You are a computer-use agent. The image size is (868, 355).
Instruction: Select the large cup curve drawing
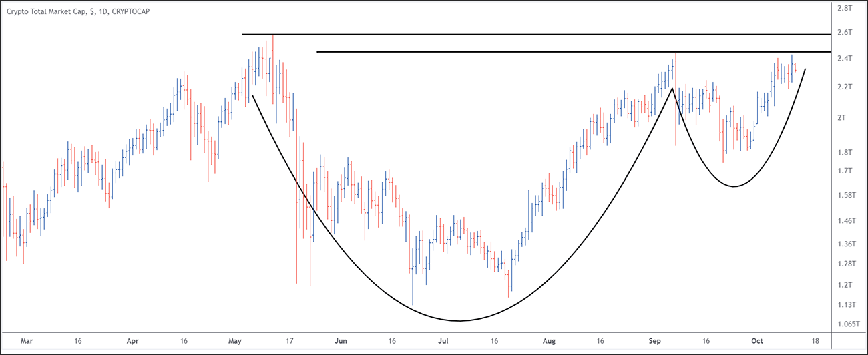pyautogui.click(x=459, y=320)
